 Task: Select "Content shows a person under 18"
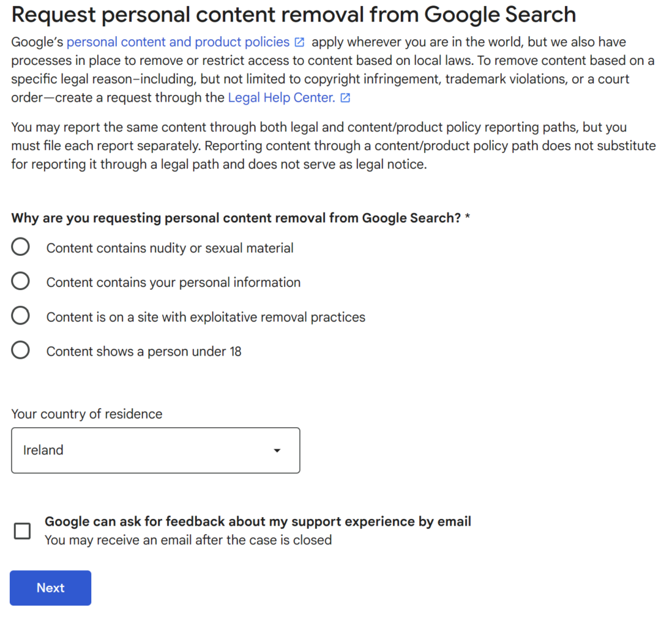coord(20,350)
